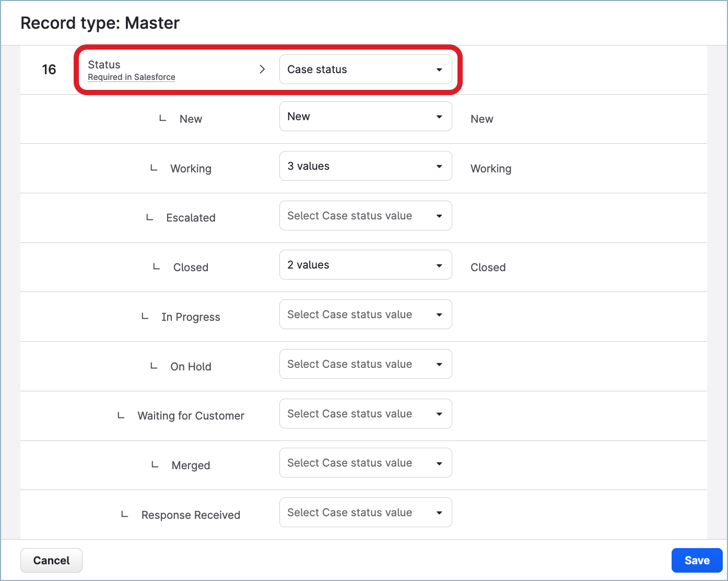This screenshot has height=581, width=728.
Task: Open the status value dropdown for On Hold
Action: click(365, 364)
